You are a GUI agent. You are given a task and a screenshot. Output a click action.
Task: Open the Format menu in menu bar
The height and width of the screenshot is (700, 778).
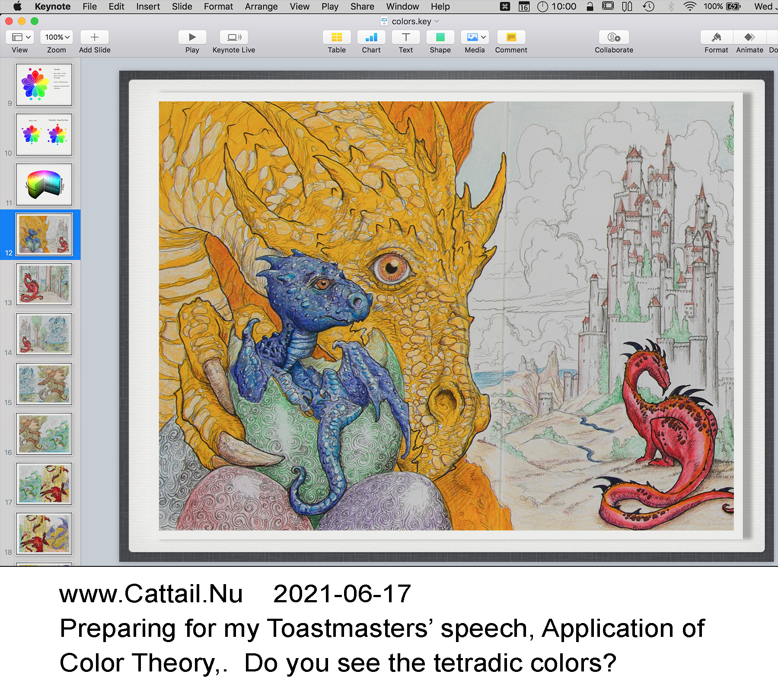point(218,6)
